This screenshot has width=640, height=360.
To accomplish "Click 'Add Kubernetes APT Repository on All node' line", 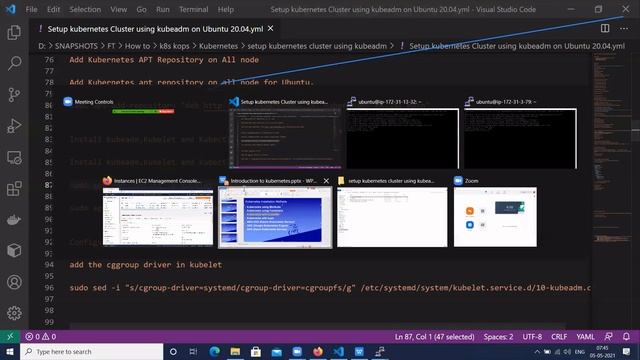I will click(164, 60).
